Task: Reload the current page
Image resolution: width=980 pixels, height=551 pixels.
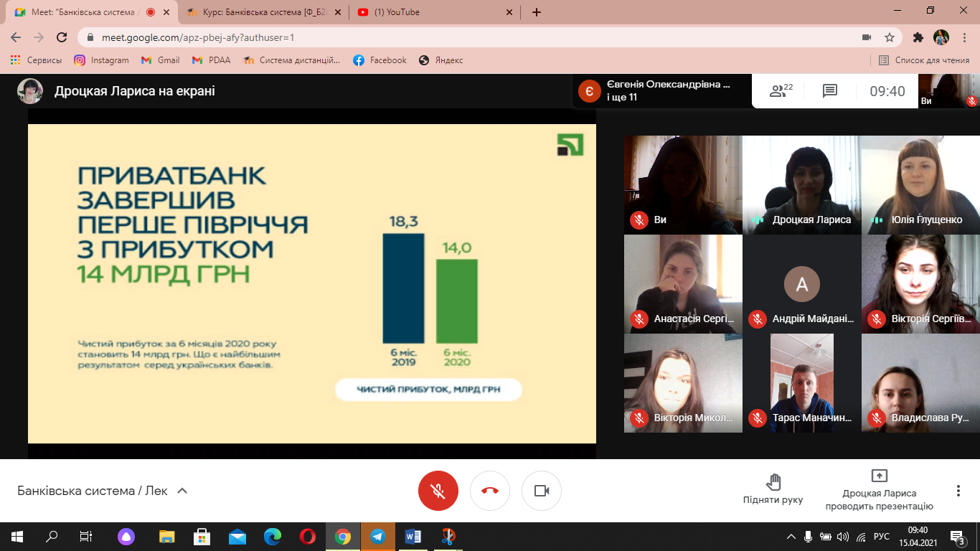Action: 62,37
